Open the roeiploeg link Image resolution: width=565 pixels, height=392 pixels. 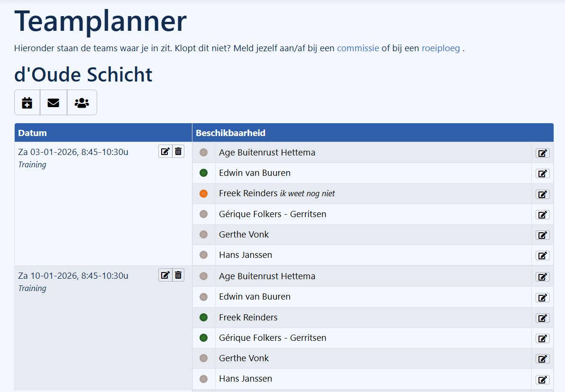(x=441, y=48)
